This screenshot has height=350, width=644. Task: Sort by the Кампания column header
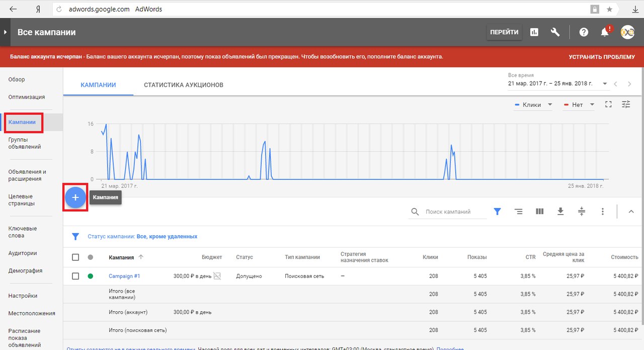point(121,257)
